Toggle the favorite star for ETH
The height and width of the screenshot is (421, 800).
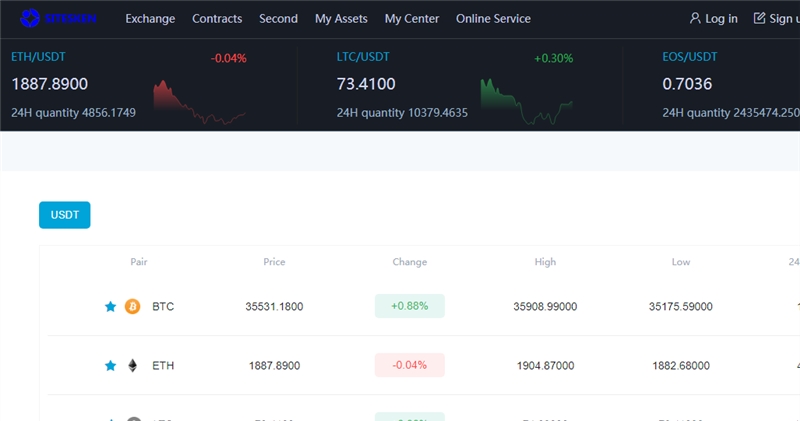tap(111, 366)
